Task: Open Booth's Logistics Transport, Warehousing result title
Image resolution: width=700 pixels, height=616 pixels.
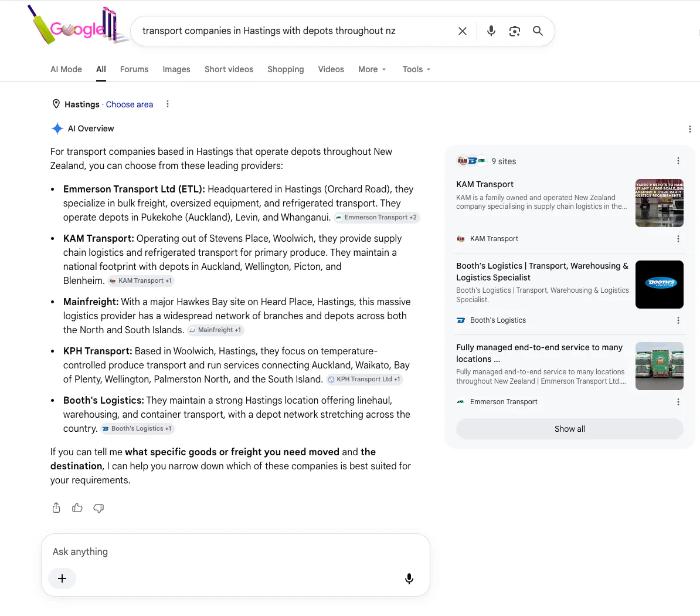Action: pos(542,272)
